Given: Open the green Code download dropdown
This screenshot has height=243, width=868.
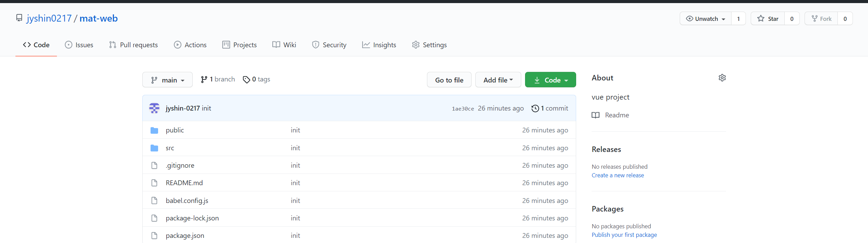Looking at the screenshot, I should (x=550, y=80).
